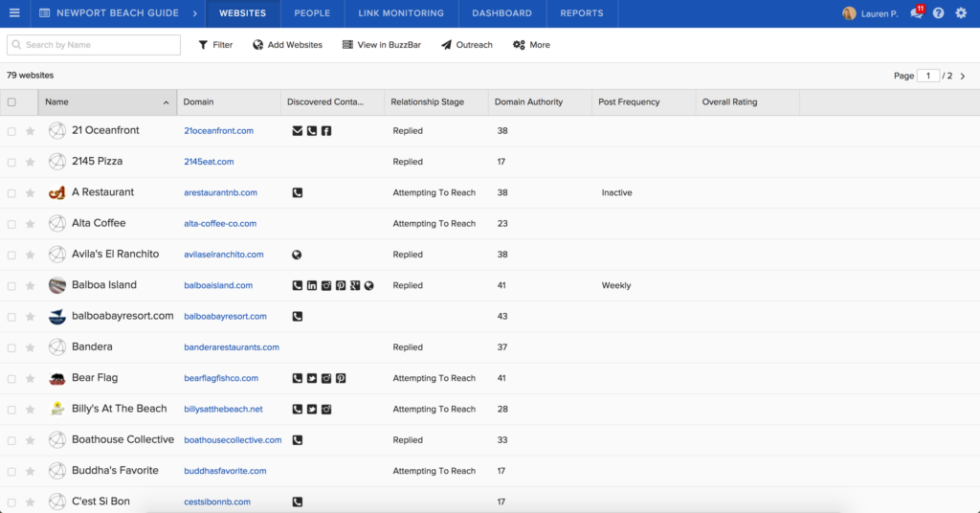
Task: Click the Billy's At The Beach logo
Action: click(x=56, y=410)
